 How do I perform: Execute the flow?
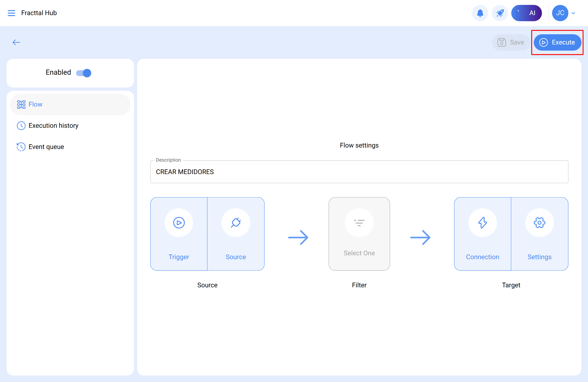(557, 42)
